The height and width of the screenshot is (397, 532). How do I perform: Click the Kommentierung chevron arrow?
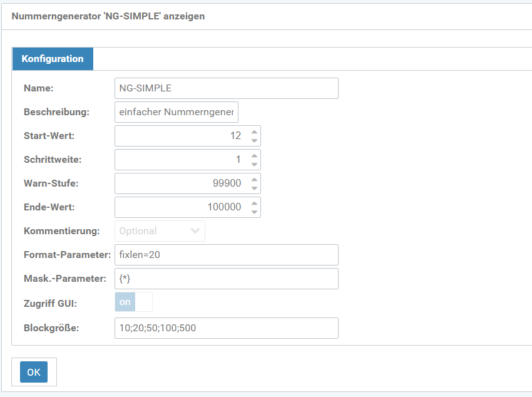click(x=195, y=231)
